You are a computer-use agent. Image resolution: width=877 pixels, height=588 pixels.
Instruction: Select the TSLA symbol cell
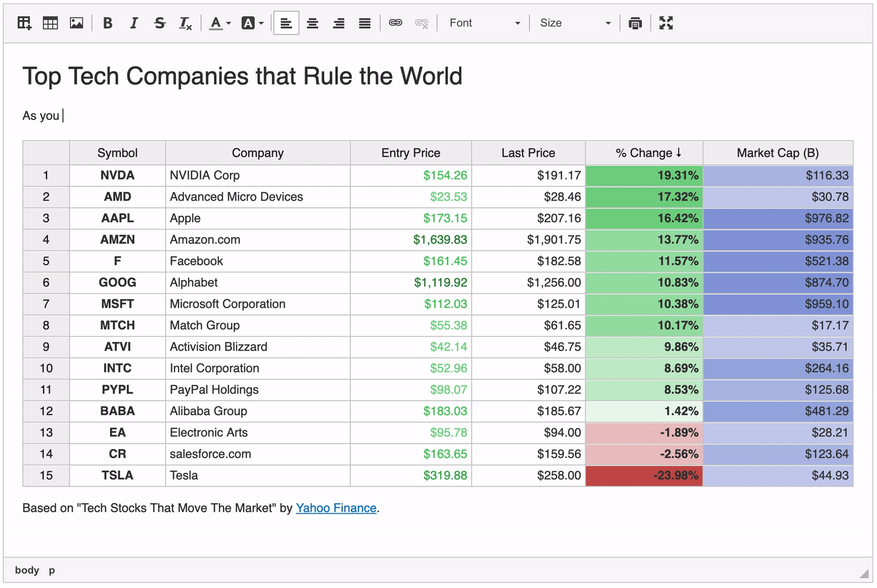click(117, 476)
